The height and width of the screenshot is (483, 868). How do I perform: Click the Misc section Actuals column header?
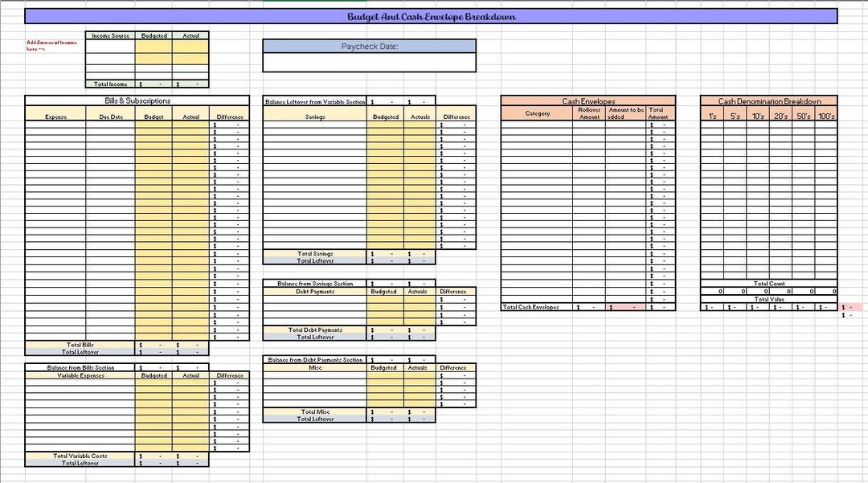tap(417, 367)
